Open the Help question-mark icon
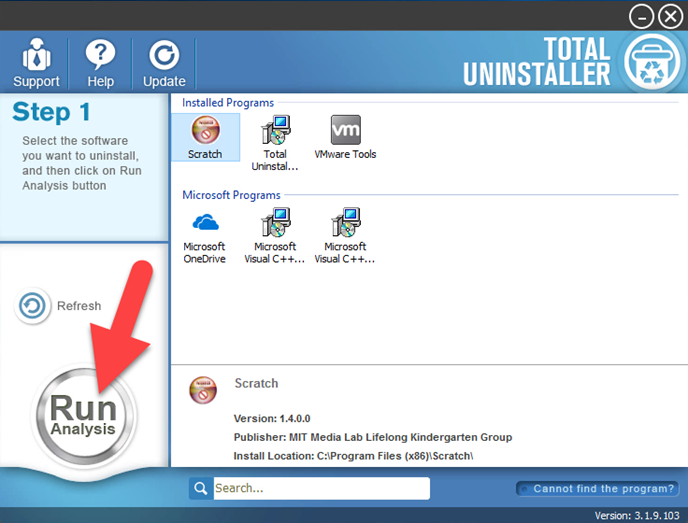This screenshot has height=523, width=688. (100, 54)
